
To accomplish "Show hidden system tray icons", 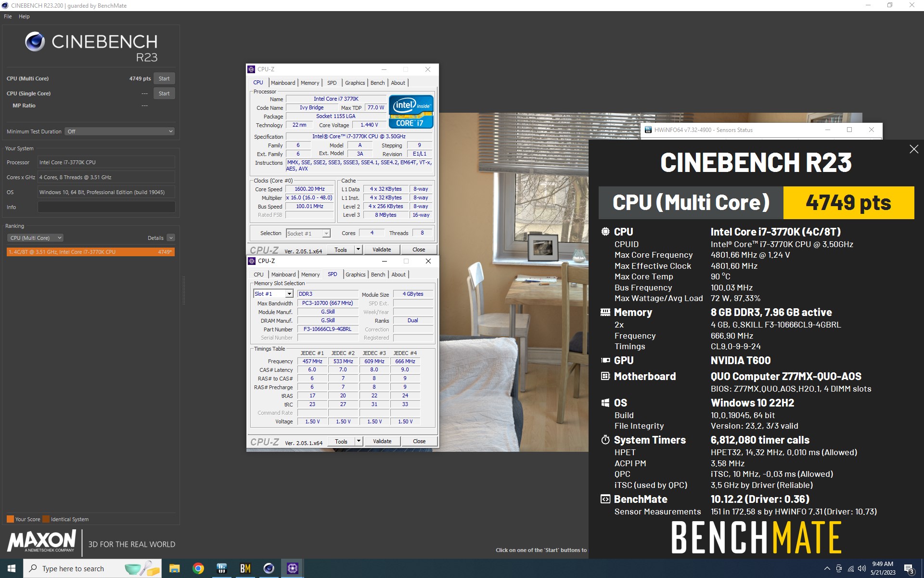I will coord(827,568).
